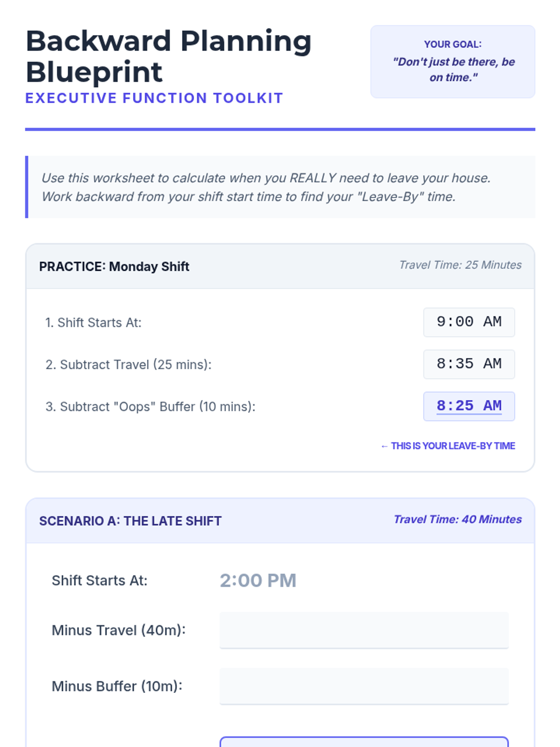Click the Backward Planning Blueprint title

click(168, 56)
